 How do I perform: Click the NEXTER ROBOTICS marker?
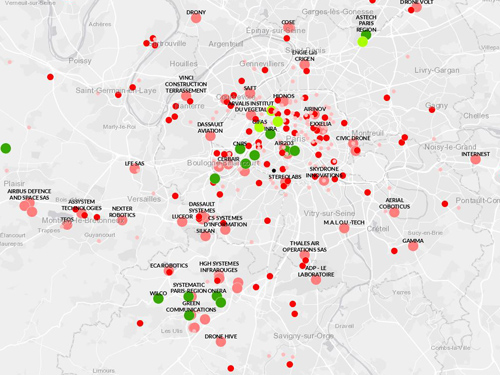pos(122,220)
